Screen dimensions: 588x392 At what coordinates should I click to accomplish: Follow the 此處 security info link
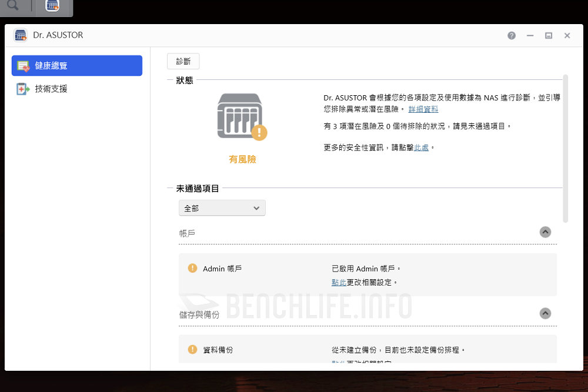(421, 148)
